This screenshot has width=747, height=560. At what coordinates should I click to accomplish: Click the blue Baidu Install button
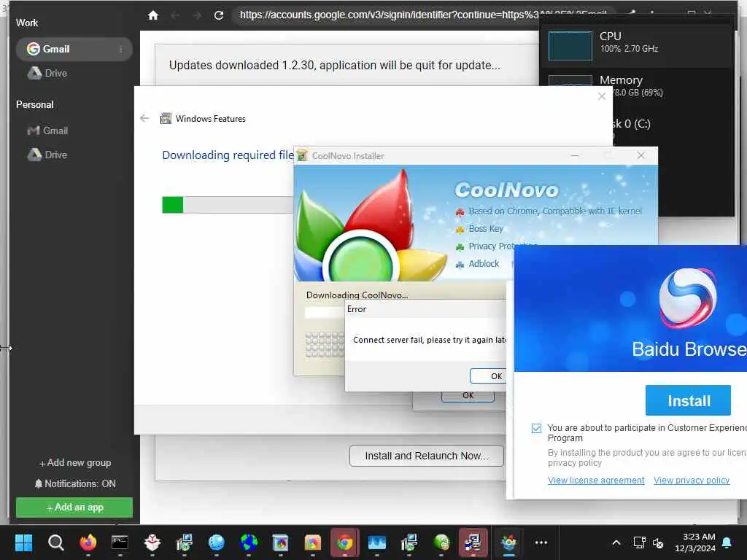click(x=688, y=400)
